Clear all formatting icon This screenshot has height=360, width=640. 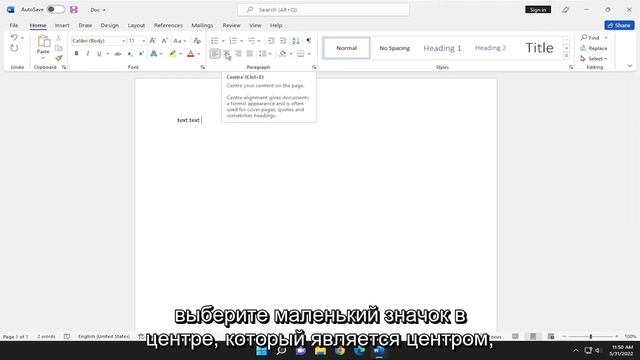[x=197, y=40]
